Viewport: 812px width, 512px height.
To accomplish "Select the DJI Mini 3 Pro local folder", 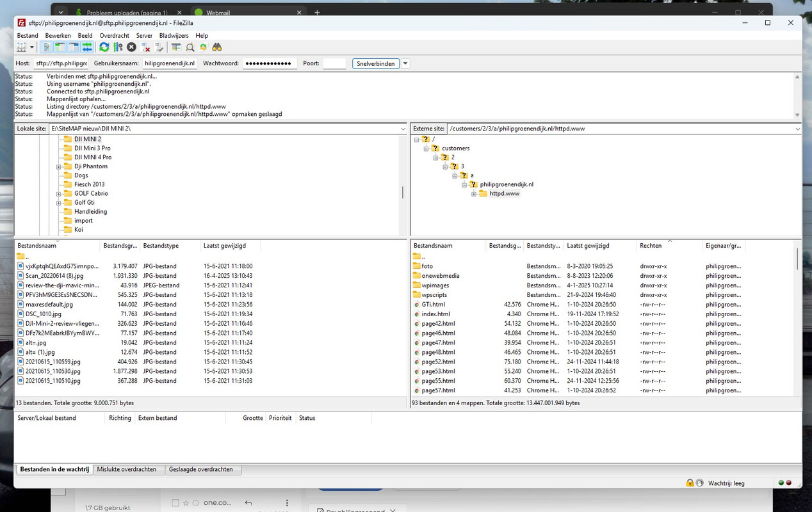I will [92, 148].
